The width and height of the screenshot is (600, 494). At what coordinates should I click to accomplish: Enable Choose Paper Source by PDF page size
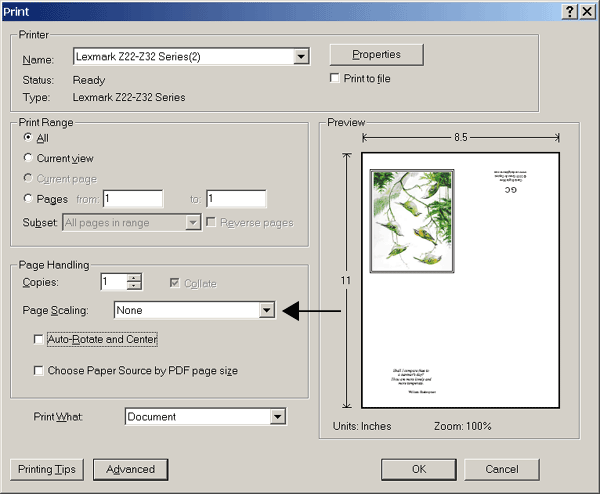tap(39, 371)
